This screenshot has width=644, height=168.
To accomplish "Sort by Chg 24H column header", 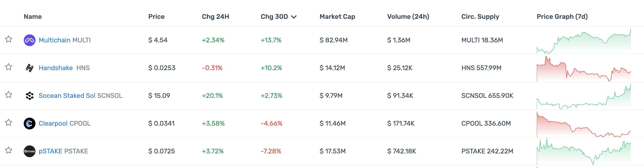I will [215, 16].
